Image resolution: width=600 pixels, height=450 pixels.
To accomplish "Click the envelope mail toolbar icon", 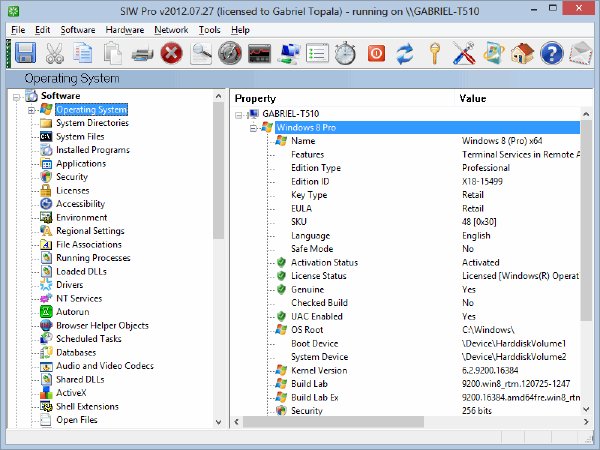I will pyautogui.click(x=580, y=53).
